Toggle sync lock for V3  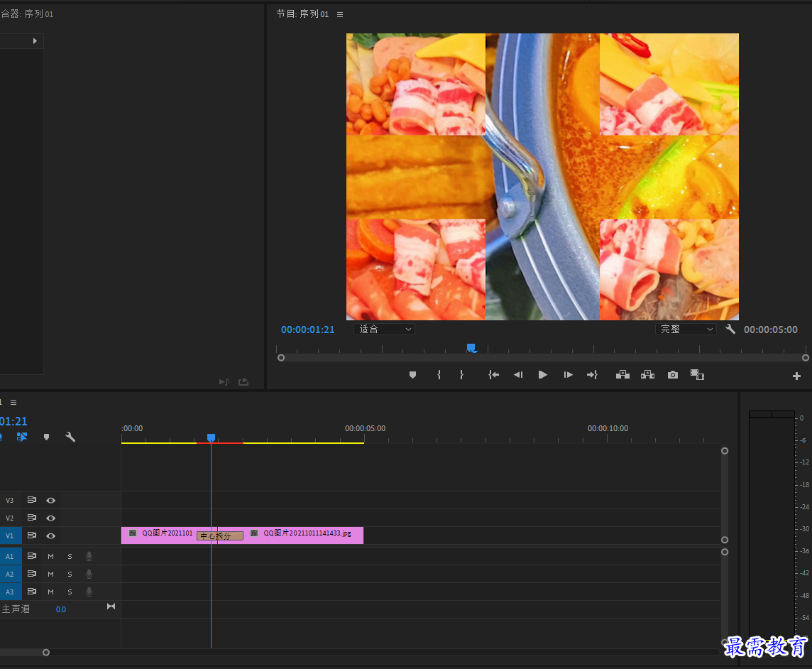(x=32, y=500)
